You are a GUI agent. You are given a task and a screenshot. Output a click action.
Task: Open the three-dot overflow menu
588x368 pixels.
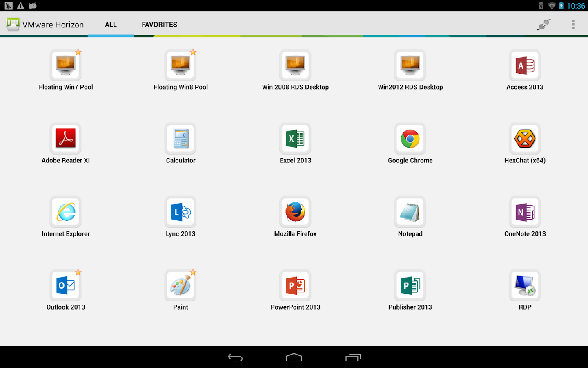[573, 25]
